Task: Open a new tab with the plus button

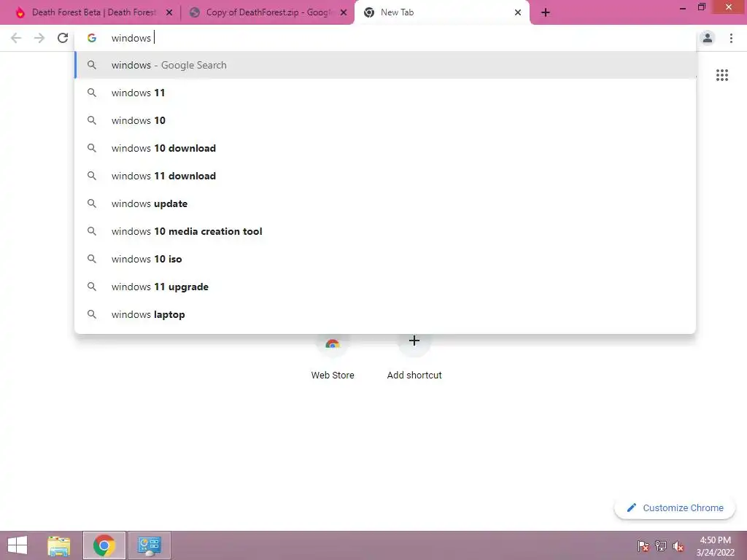Action: point(546,12)
